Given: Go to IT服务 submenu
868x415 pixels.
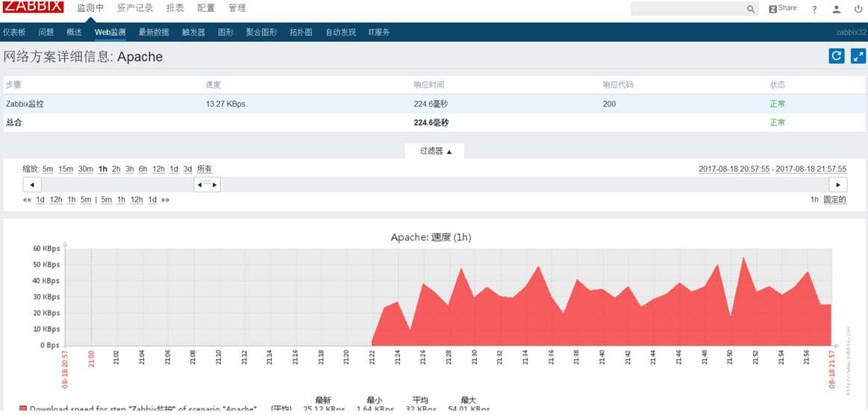Looking at the screenshot, I should pos(379,32).
